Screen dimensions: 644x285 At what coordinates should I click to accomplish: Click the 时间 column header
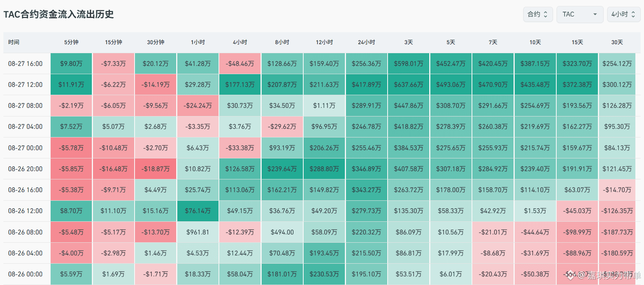tap(14, 42)
